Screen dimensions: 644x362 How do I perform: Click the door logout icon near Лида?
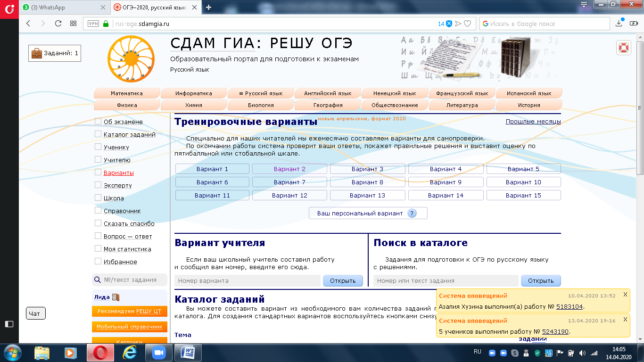(x=116, y=297)
